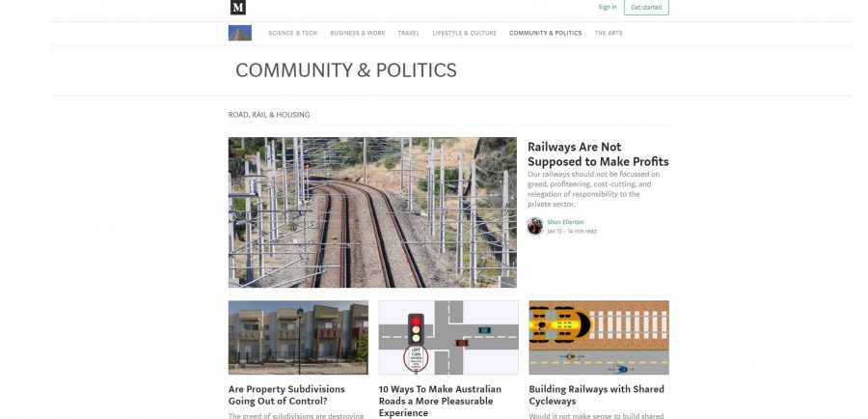Viewport: 868px width, 419px height.
Task: Open the traffic light intersection thumbnail
Action: (448, 338)
